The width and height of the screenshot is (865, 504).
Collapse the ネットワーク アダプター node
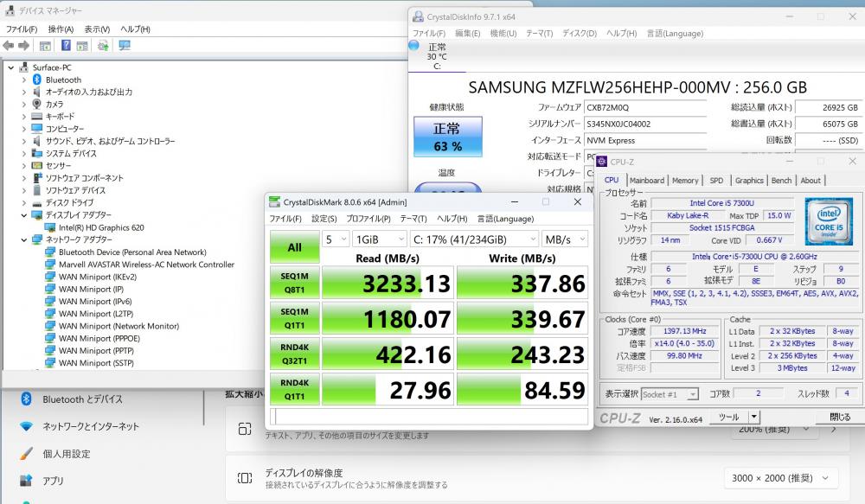(x=23, y=239)
